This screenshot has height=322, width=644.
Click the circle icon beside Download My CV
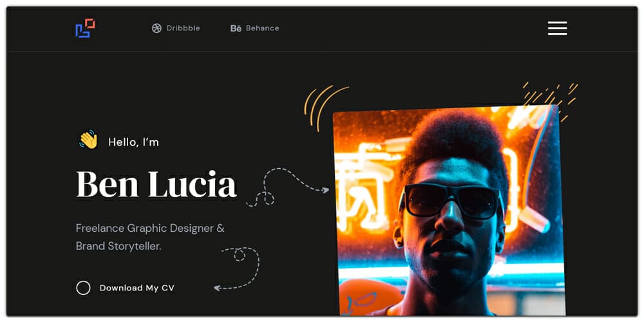point(83,288)
